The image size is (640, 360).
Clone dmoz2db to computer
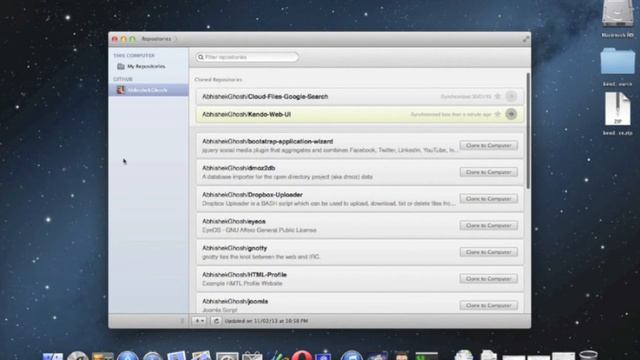(x=489, y=172)
